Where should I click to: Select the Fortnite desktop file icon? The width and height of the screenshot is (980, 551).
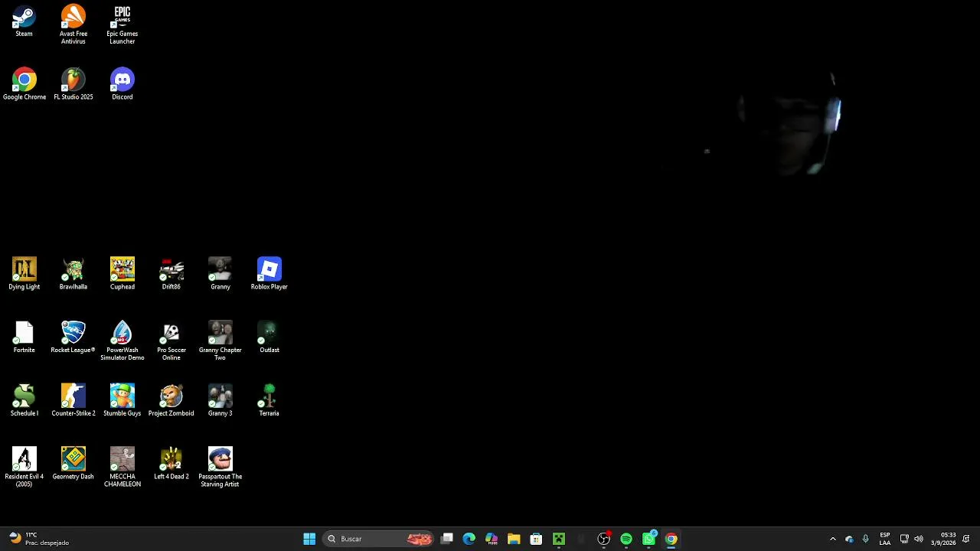pyautogui.click(x=24, y=337)
